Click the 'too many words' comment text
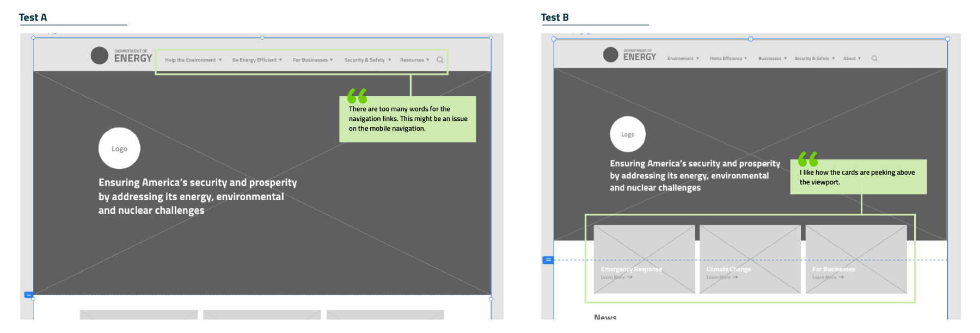 pos(408,119)
